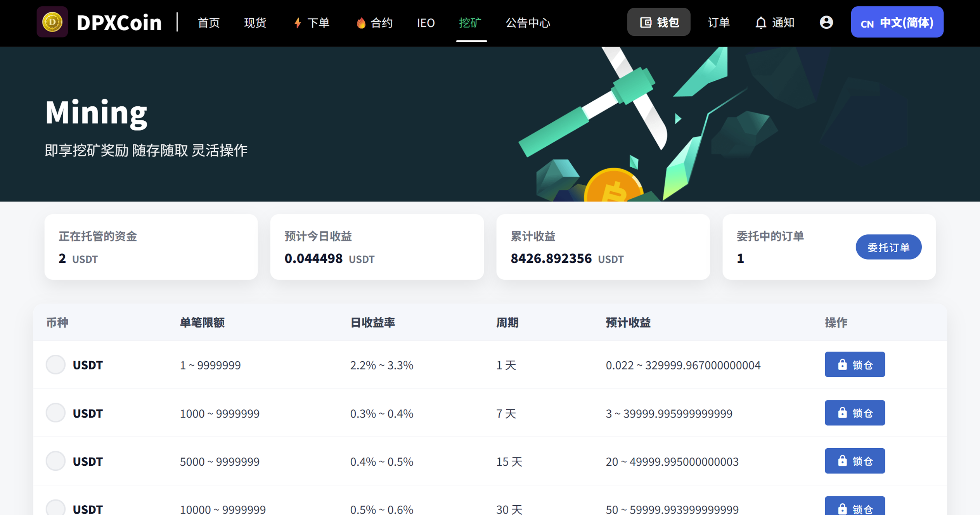Click the 累计收益 summary card
This screenshot has height=515, width=980.
(603, 247)
